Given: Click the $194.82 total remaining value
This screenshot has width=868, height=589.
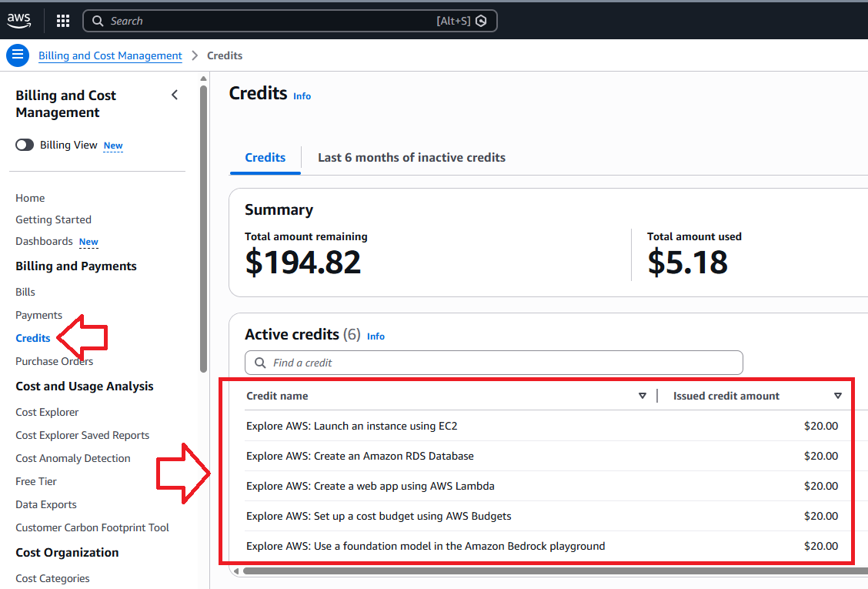Looking at the screenshot, I should [x=303, y=262].
